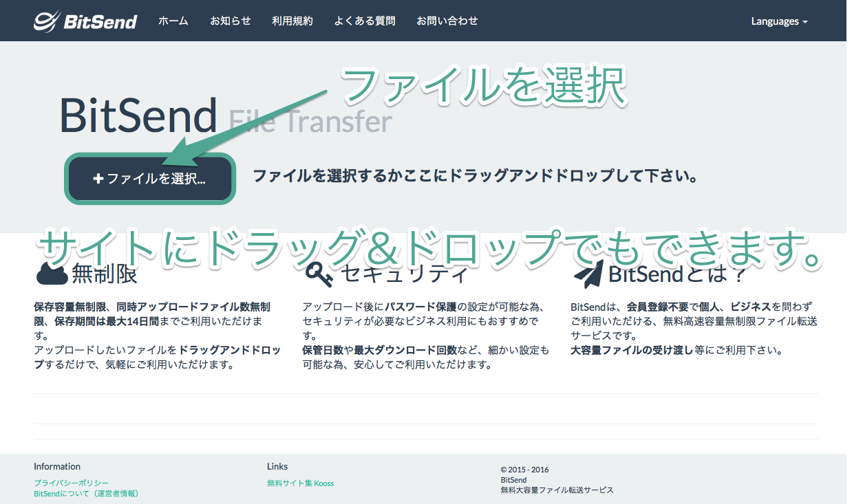The height and width of the screenshot is (504, 863).
Task: Click the Information footer heading
Action: (57, 466)
